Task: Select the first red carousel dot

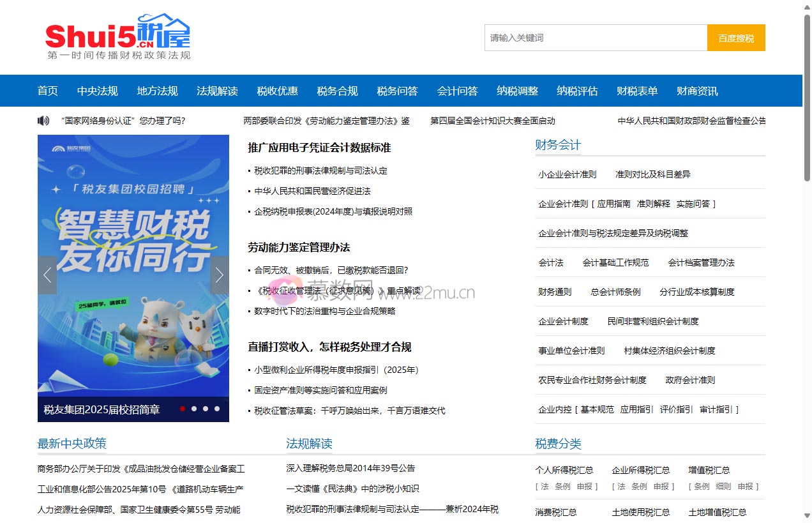Action: pos(183,409)
